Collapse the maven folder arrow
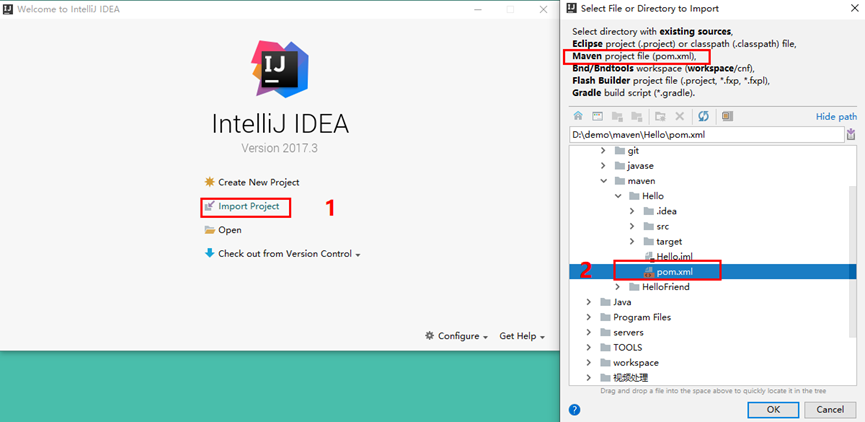The height and width of the screenshot is (422, 865). [x=603, y=181]
